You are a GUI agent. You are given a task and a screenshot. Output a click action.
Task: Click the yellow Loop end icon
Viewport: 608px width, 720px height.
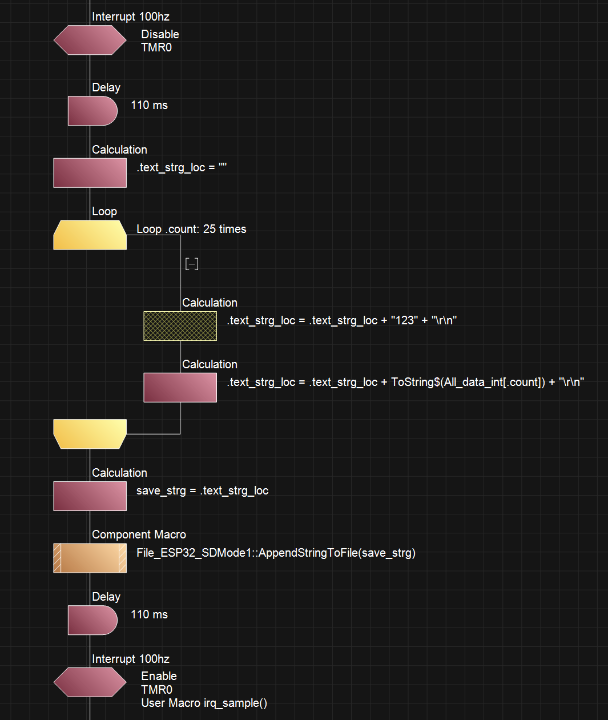click(90, 433)
